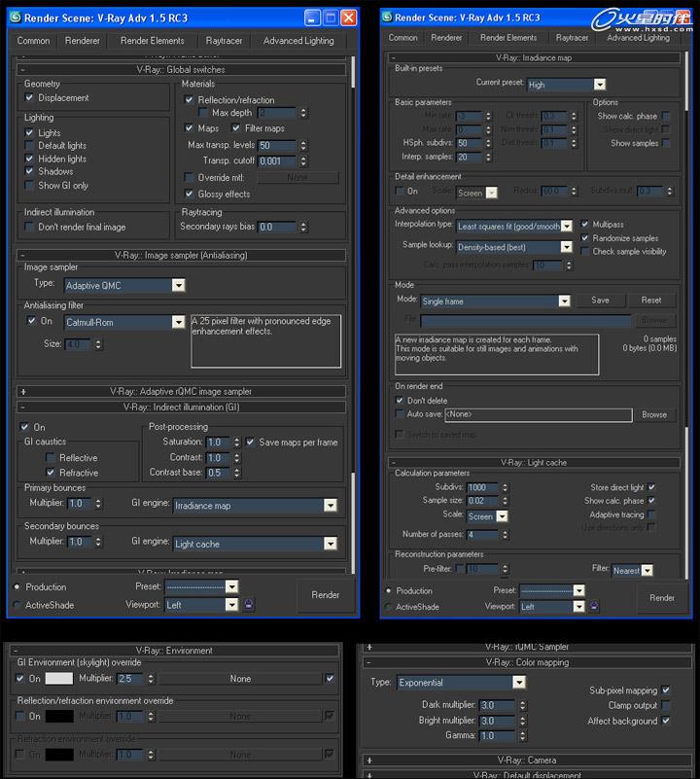Viewport: 700px width, 779px height.
Task: Switch to Render Elements tab in left window
Action: tap(152, 41)
